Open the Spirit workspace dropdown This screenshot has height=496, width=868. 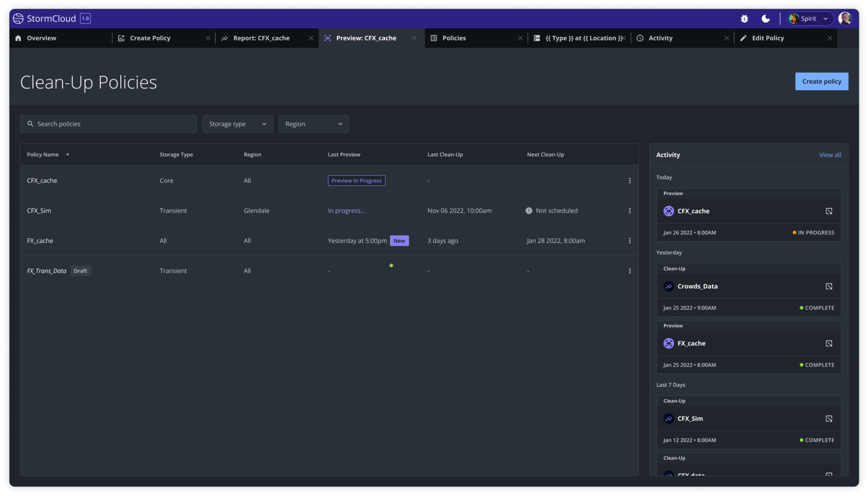tap(810, 18)
